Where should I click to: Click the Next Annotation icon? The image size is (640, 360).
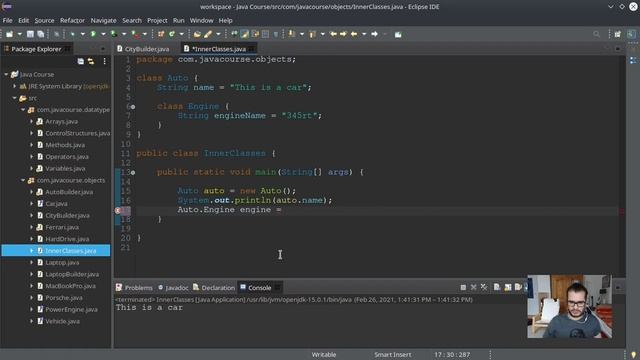pos(292,34)
